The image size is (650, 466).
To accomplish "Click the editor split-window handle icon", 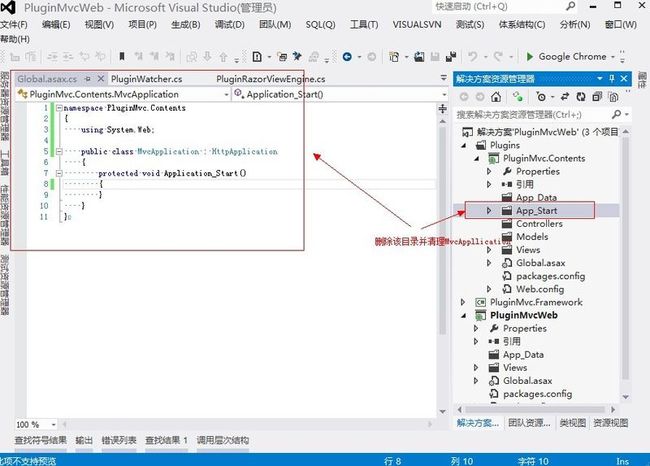I will (443, 109).
